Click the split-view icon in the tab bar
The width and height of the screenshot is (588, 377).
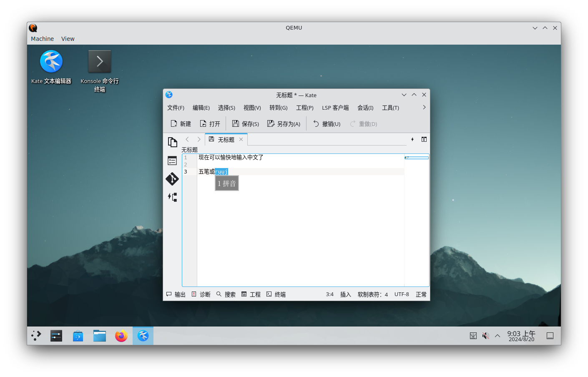[x=424, y=139]
